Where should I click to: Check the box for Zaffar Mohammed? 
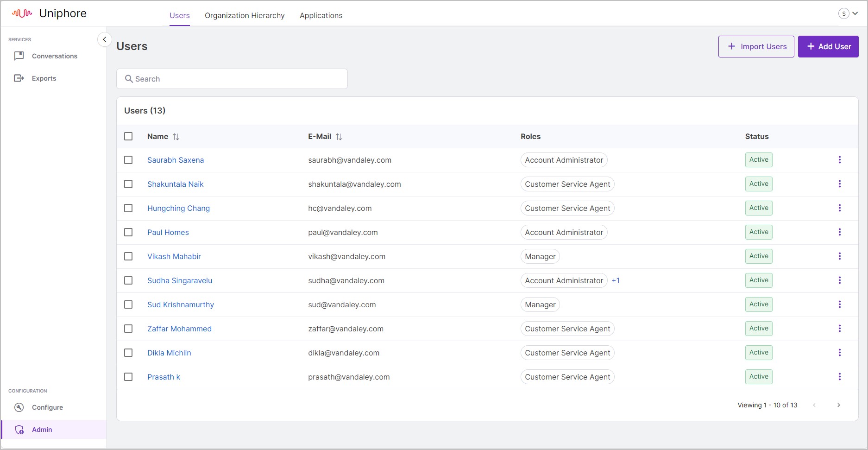pos(128,329)
